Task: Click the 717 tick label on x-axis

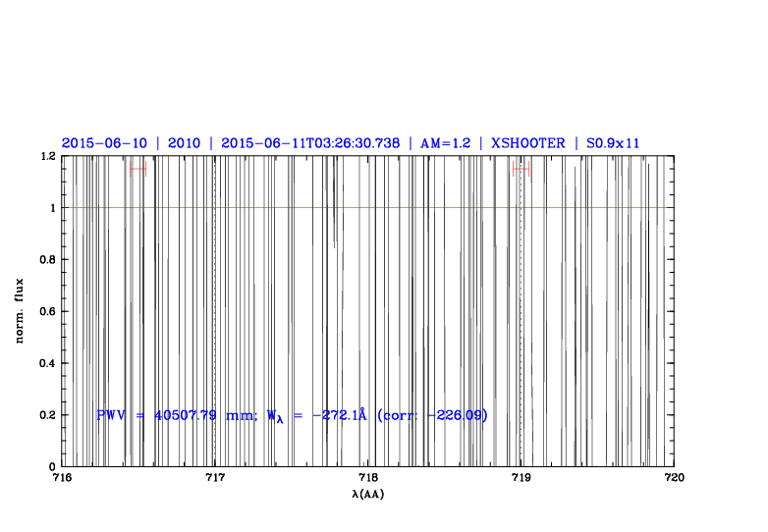Action: point(214,478)
